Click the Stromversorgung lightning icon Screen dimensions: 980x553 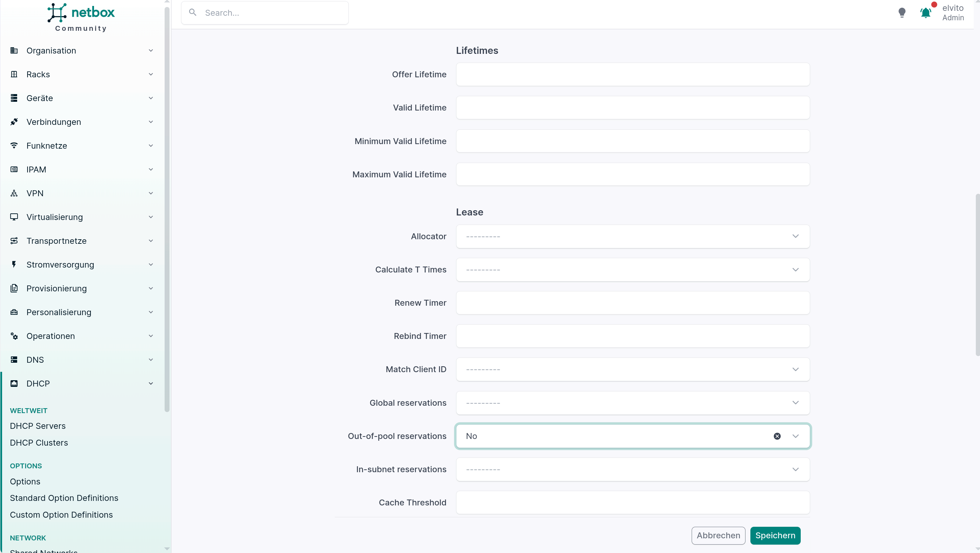point(14,265)
